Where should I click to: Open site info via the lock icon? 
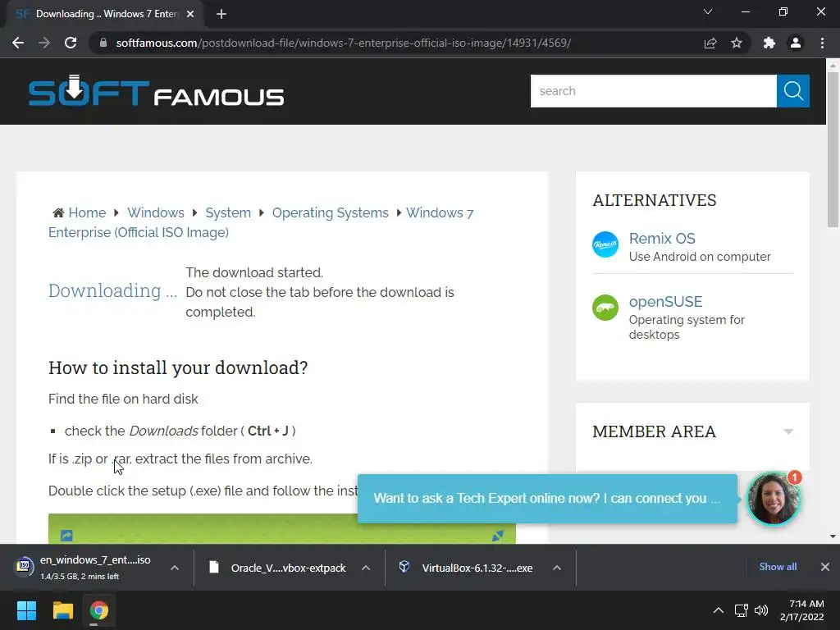103,43
